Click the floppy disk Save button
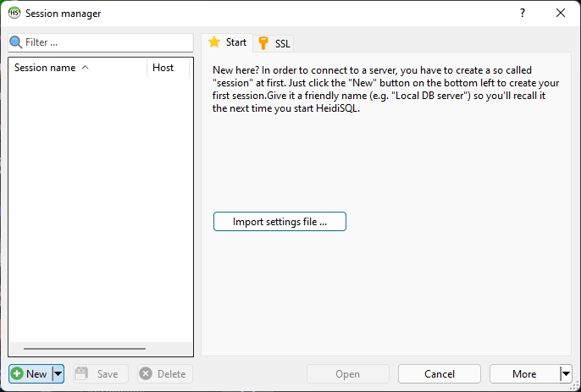This screenshot has width=581, height=392. [x=97, y=374]
